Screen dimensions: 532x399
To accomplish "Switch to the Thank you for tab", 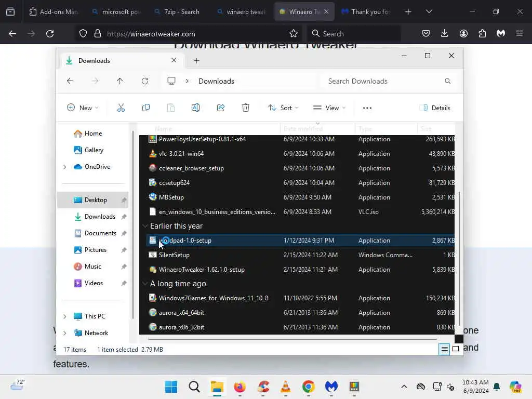I will point(366,11).
